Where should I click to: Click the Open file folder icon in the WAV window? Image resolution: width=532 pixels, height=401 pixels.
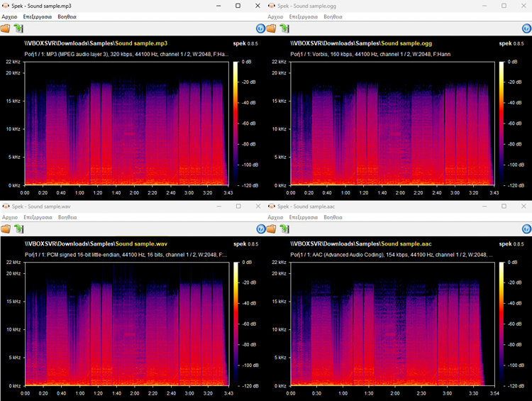(6, 229)
